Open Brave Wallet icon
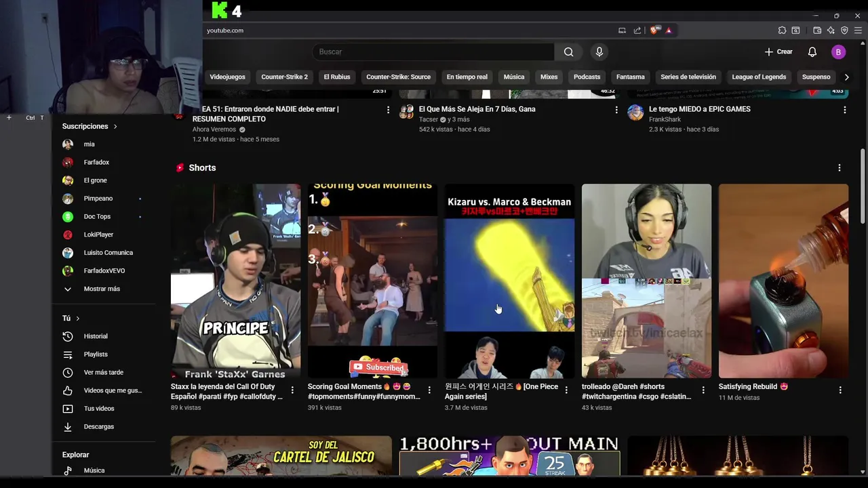The width and height of the screenshot is (868, 488). [x=817, y=30]
